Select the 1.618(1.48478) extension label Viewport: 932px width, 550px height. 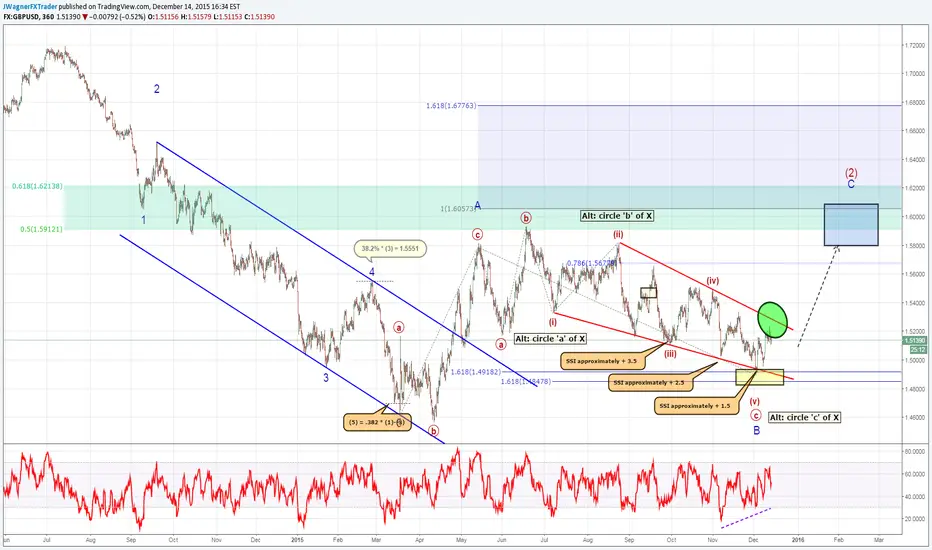(x=526, y=381)
